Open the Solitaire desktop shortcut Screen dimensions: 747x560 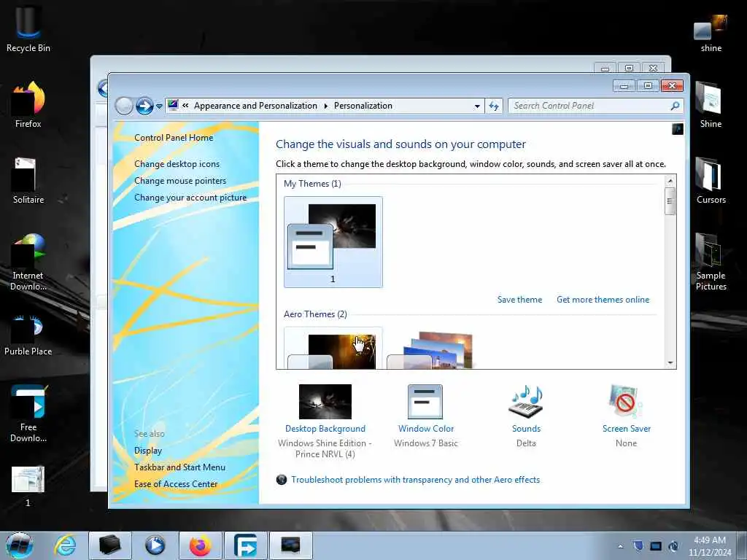[28, 181]
